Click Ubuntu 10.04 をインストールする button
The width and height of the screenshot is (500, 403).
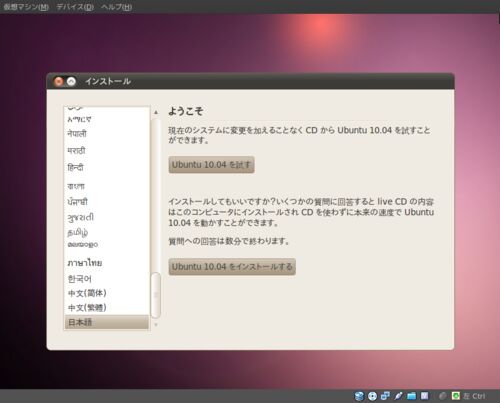point(232,267)
